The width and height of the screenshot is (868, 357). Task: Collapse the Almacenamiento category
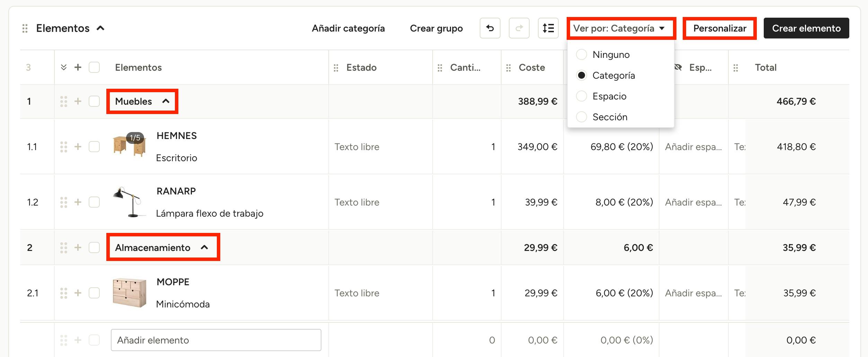tap(204, 247)
